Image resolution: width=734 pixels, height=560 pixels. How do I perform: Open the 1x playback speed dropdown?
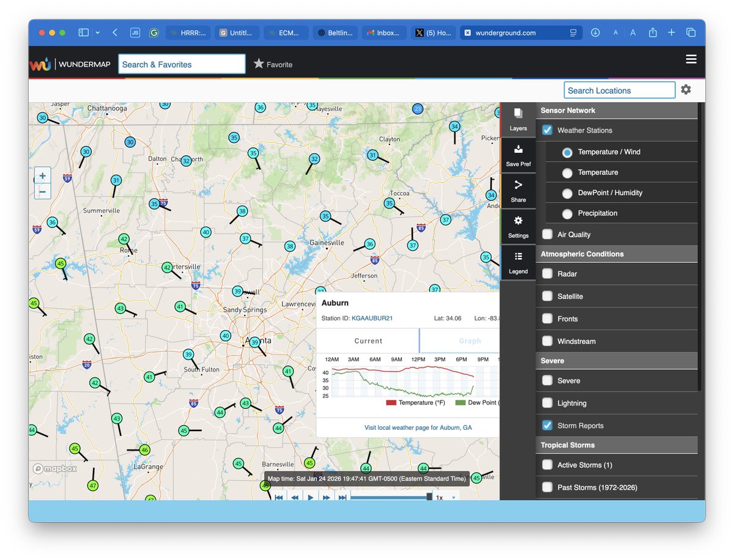point(446,498)
